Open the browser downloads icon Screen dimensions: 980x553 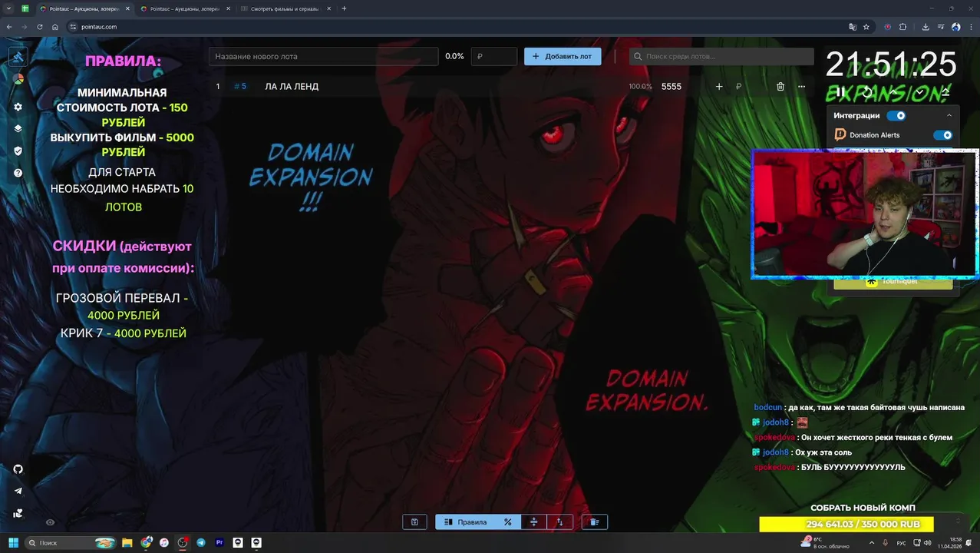926,27
